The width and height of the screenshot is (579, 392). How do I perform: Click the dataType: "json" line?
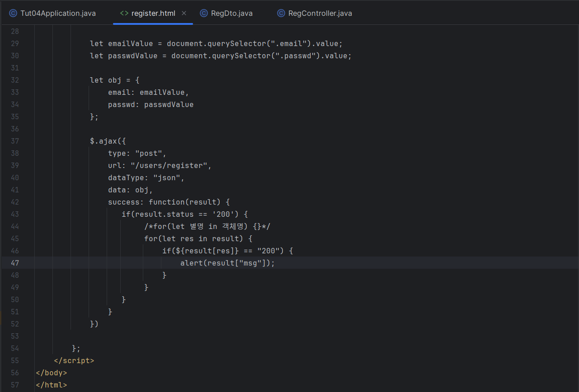tap(146, 177)
